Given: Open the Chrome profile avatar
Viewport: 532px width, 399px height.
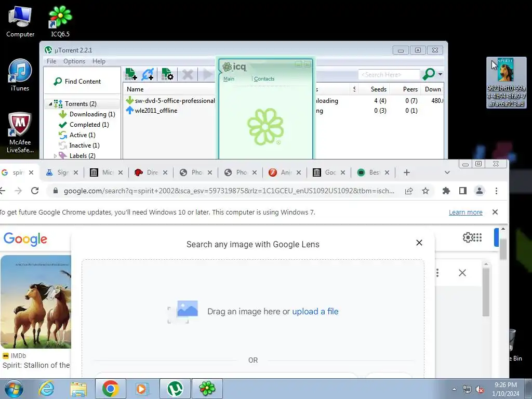Looking at the screenshot, I should point(480,191).
